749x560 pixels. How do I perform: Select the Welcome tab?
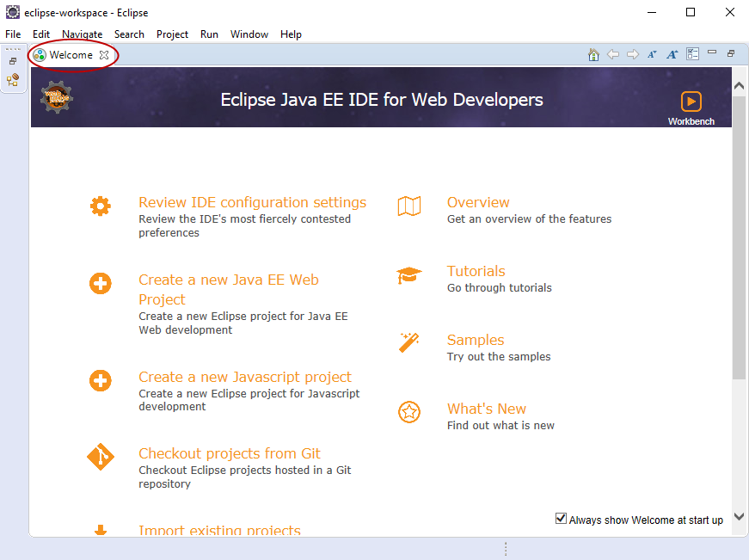pyautogui.click(x=71, y=55)
